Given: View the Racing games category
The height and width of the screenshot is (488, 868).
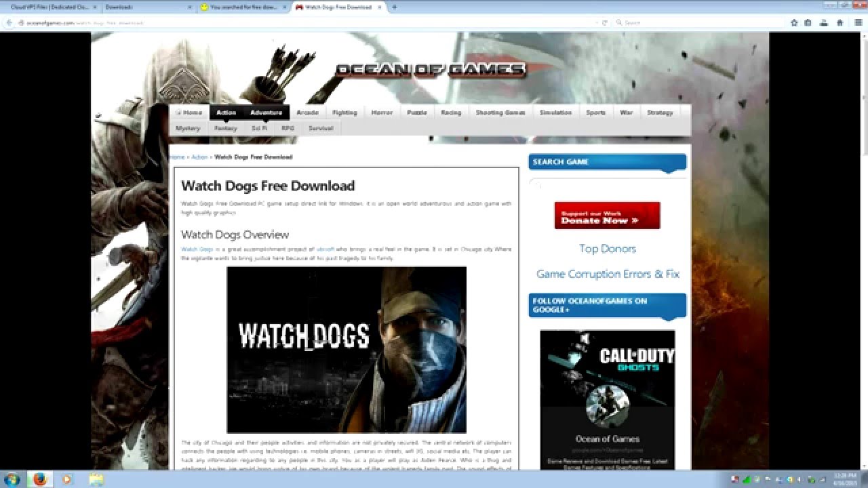Looking at the screenshot, I should point(451,113).
